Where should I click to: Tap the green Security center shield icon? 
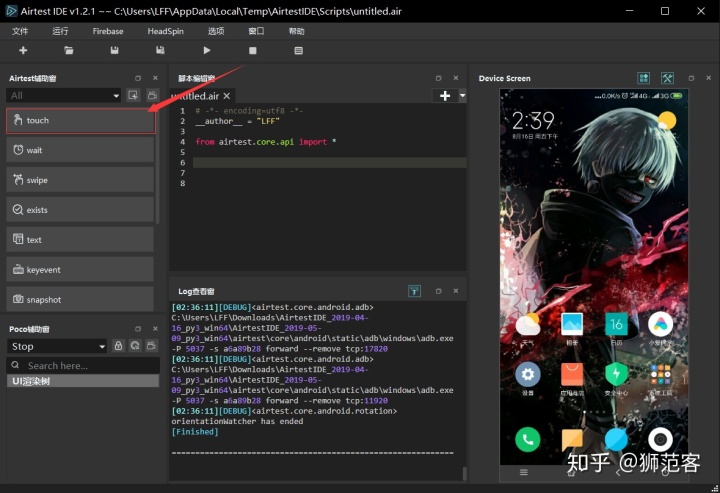616,375
